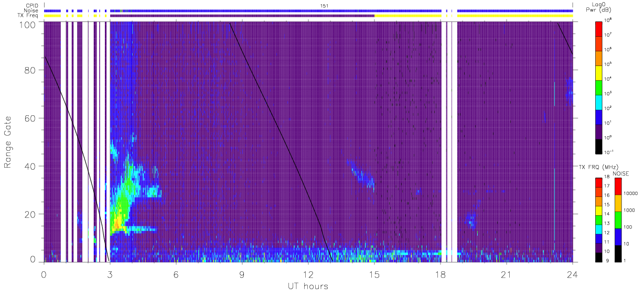Click the 'Range Gate' y-axis title

pyautogui.click(x=8, y=142)
